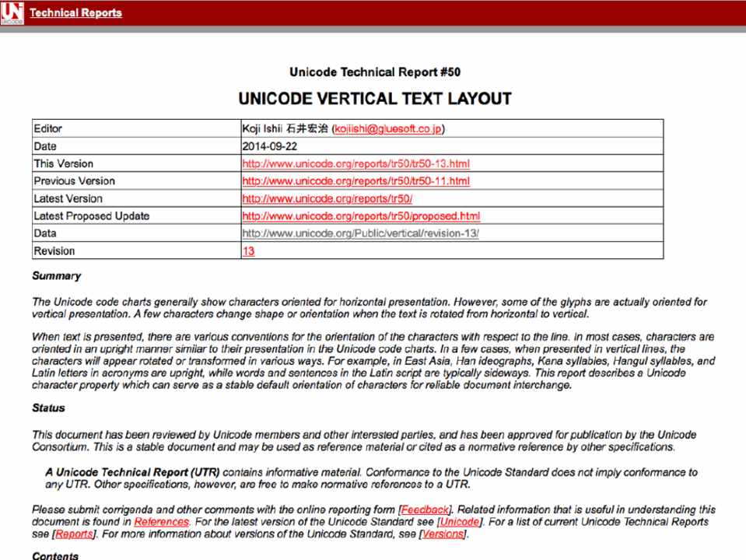Open the Technical Reports header link
Viewport: 746px width, 560px height.
[75, 12]
